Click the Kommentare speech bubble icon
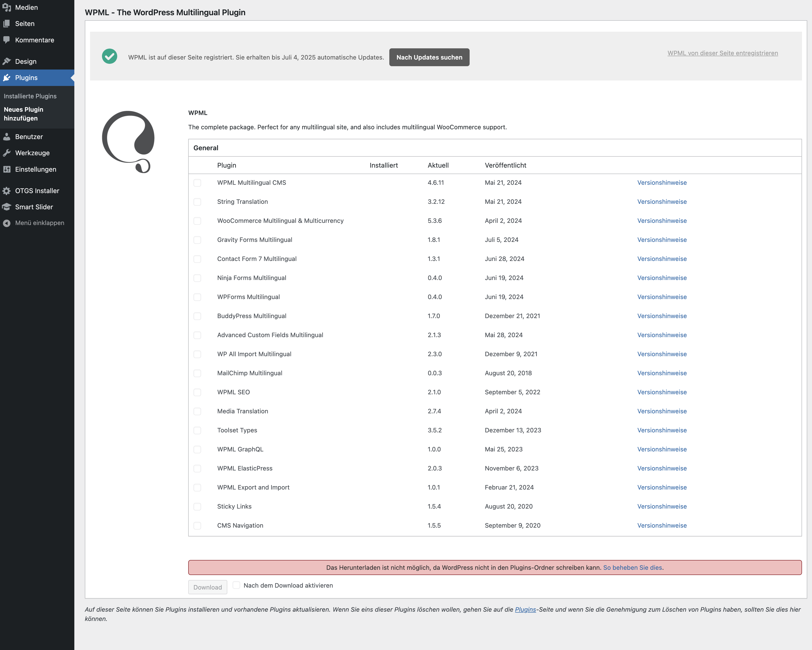The image size is (812, 650). coord(7,40)
